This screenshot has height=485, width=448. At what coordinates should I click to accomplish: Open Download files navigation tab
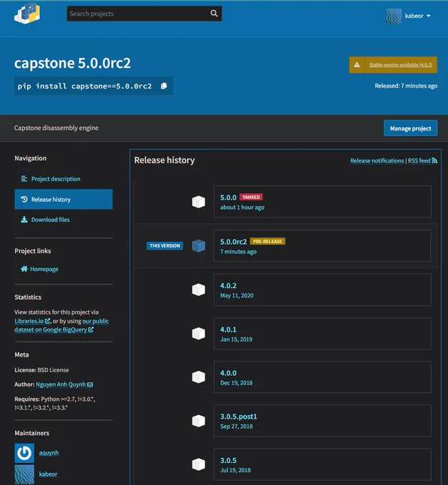click(63, 220)
